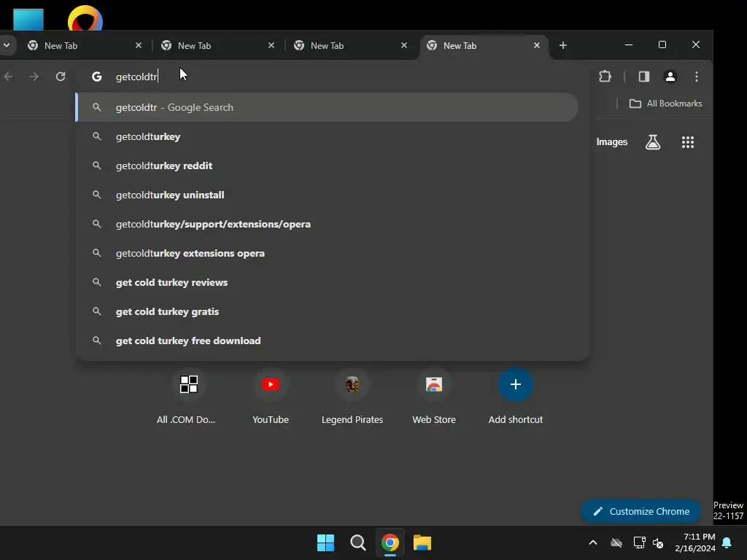Click the address bar containing getcoldtr
Image resolution: width=747 pixels, height=560 pixels.
click(333, 77)
